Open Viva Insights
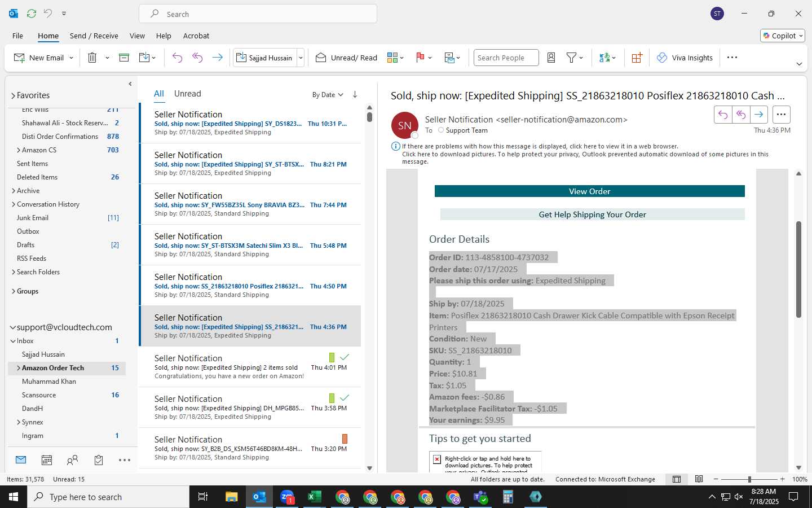Viewport: 812px width, 508px height. [685, 58]
